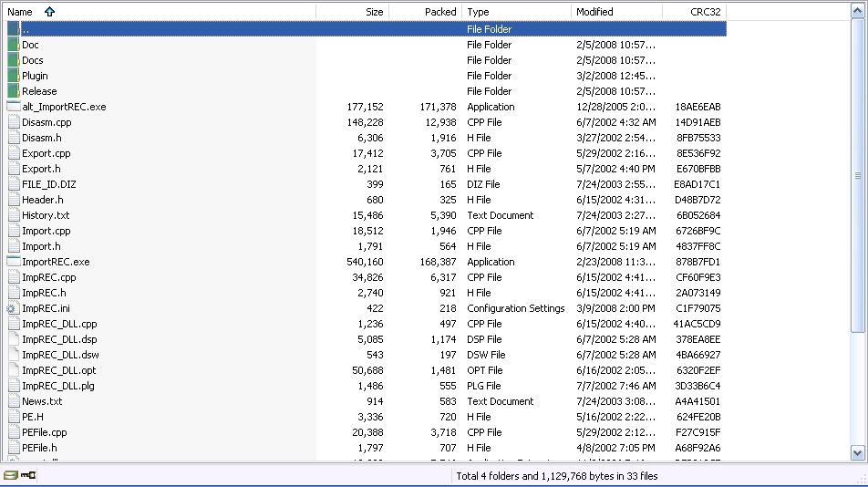The height and width of the screenshot is (487, 868).
Task: Click the Doc folder icon
Action: pos(14,45)
